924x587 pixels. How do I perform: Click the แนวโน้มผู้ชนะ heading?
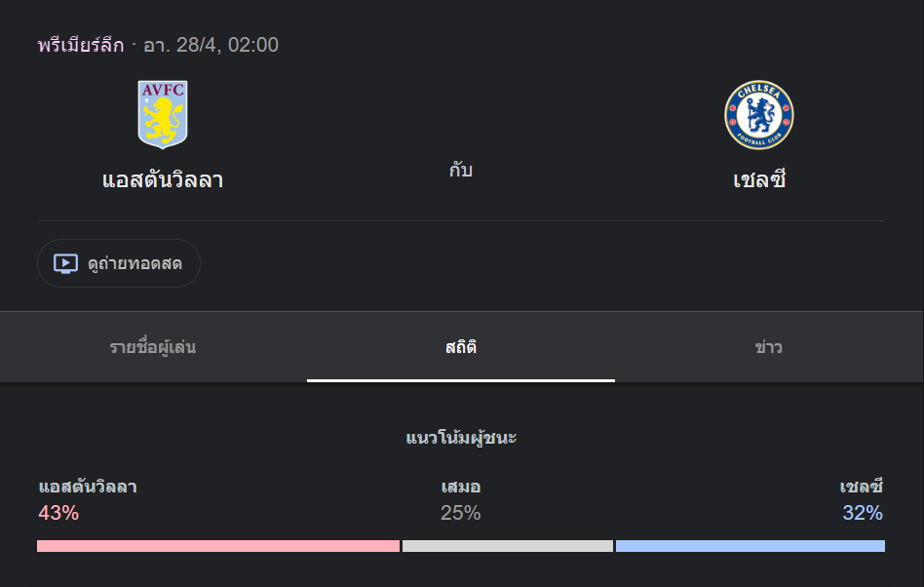click(461, 438)
